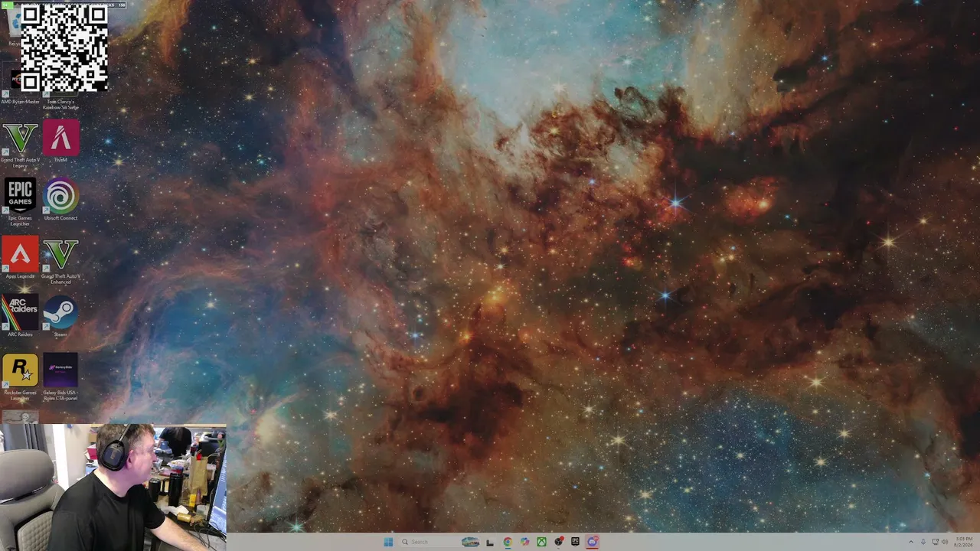Viewport: 980px width, 551px height.
Task: Open the volume tray icon
Action: point(945,542)
